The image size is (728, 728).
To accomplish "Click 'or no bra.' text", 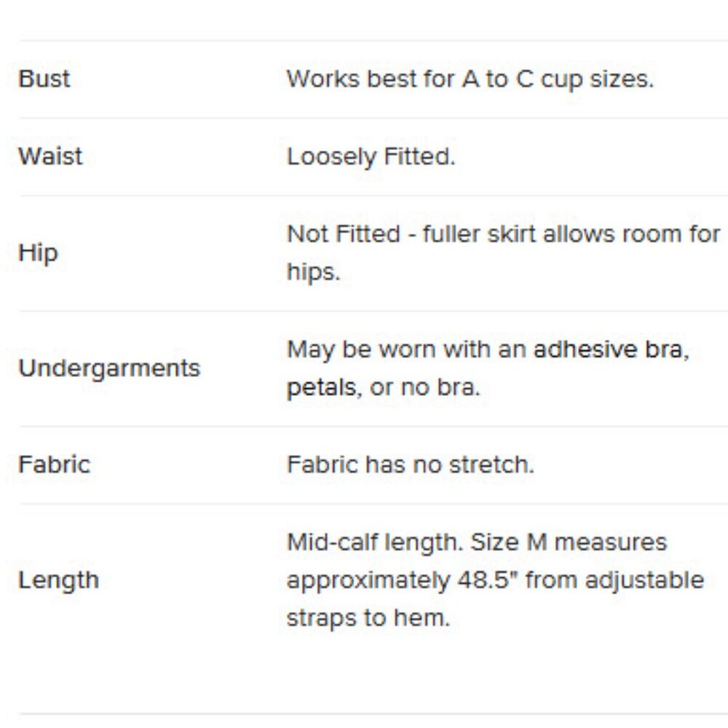I will point(425,388).
